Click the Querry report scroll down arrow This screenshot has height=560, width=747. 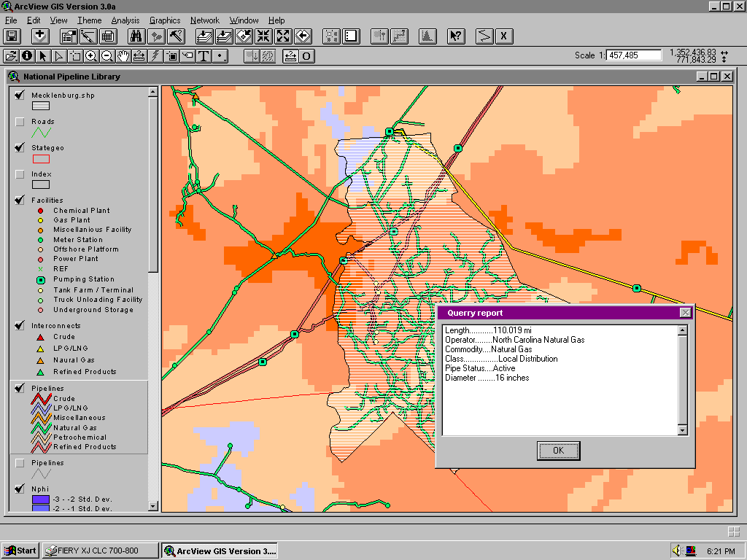tap(682, 430)
